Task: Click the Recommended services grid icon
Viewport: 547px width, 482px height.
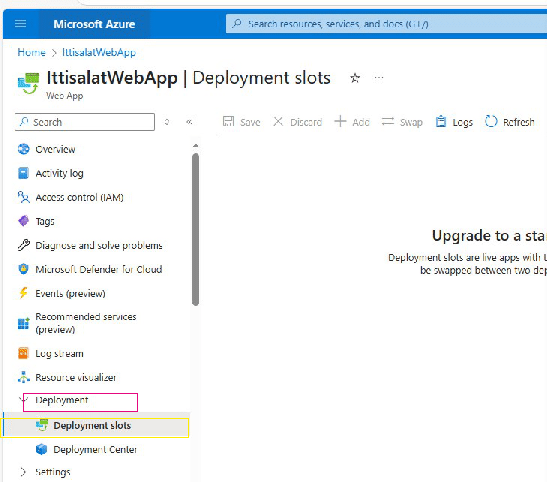Action: pos(24,323)
